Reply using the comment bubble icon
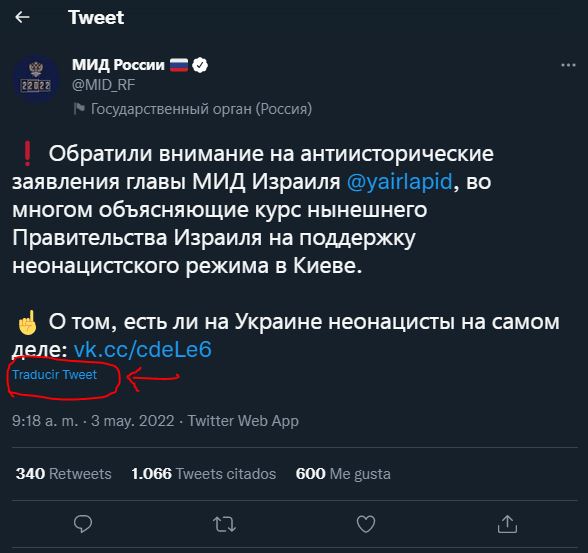The width and height of the screenshot is (588, 553). pyautogui.click(x=83, y=524)
